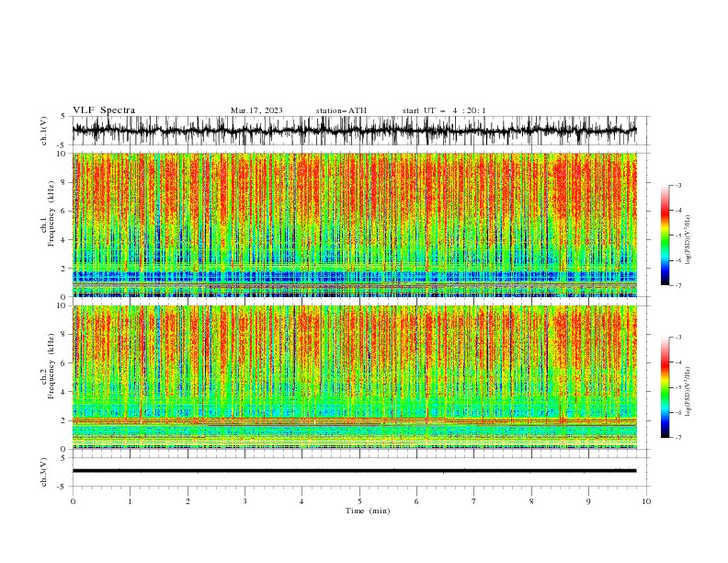Click the ch.2 colorbar label 'log(PSD)(V²/Hz)'
This screenshot has width=728, height=563.
[688, 392]
